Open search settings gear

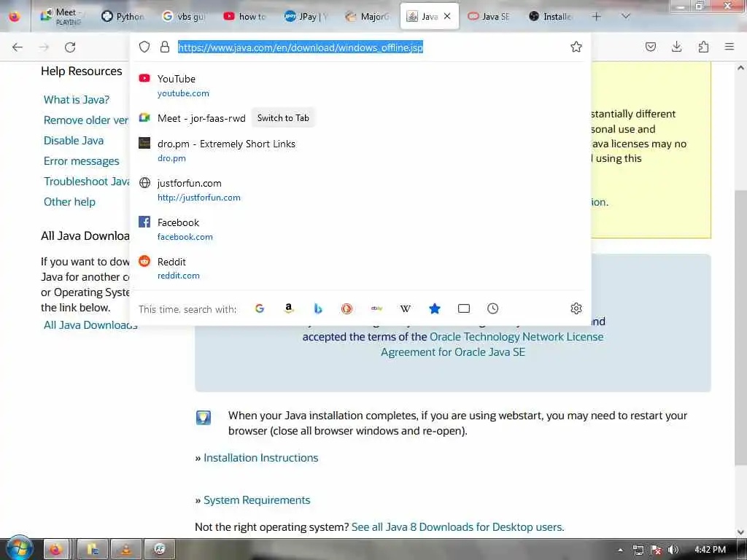tap(576, 308)
